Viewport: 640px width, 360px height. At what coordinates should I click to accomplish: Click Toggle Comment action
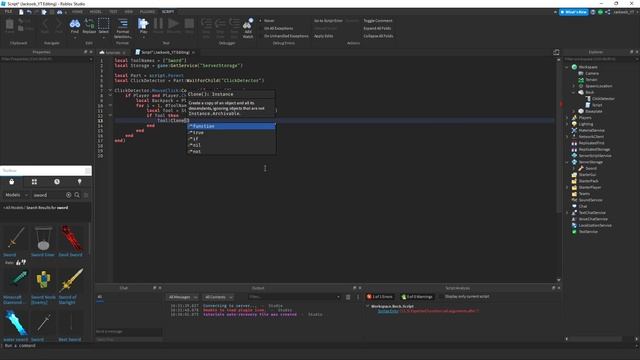pyautogui.click(x=378, y=20)
